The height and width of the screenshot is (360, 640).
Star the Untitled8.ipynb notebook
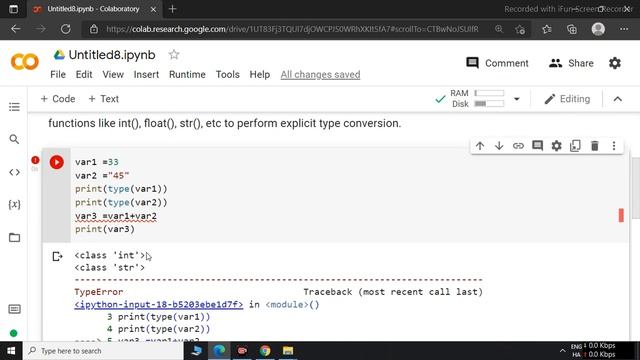point(174,55)
